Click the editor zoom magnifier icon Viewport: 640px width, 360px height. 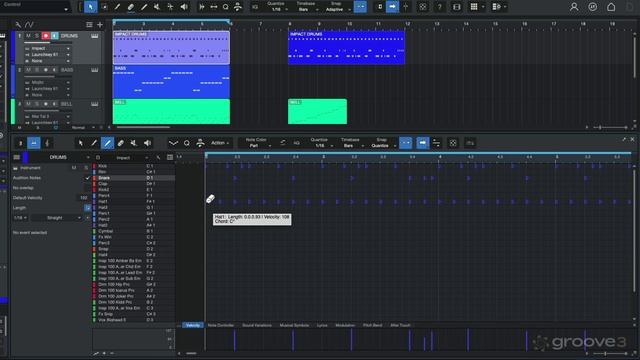click(x=187, y=143)
